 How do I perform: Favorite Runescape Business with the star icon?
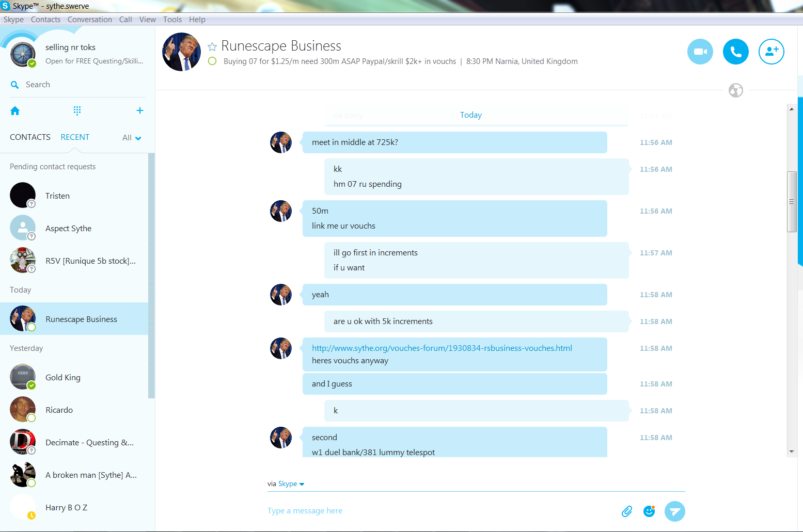click(212, 47)
